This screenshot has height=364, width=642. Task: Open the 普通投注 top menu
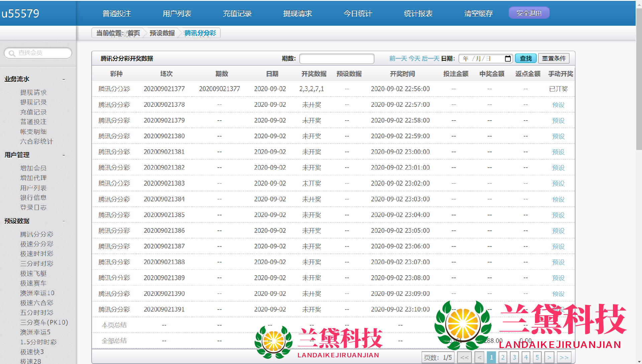tap(117, 14)
